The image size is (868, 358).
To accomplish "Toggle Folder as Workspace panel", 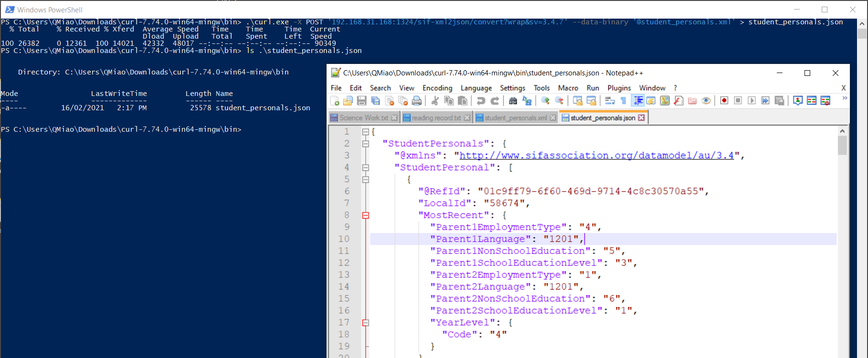I will pyautogui.click(x=692, y=101).
